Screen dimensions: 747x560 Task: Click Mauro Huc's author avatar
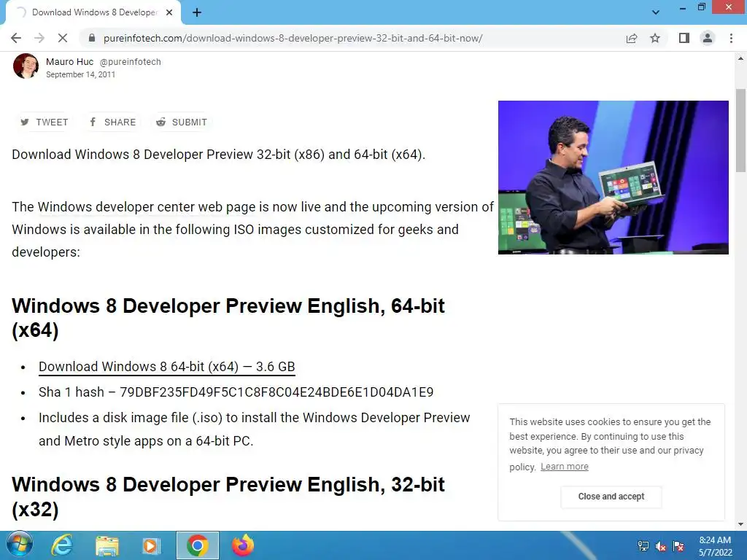(x=26, y=66)
